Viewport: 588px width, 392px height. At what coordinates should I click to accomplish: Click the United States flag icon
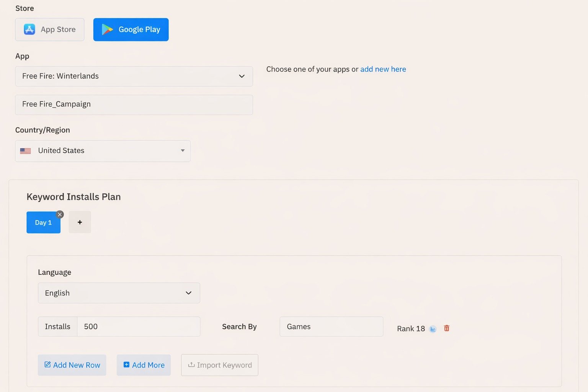[26, 151]
